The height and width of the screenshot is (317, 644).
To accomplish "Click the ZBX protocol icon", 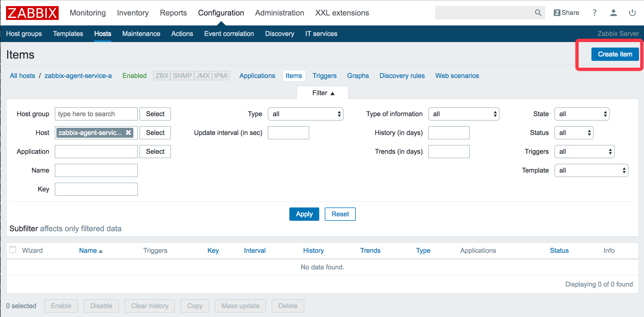I will 162,76.
